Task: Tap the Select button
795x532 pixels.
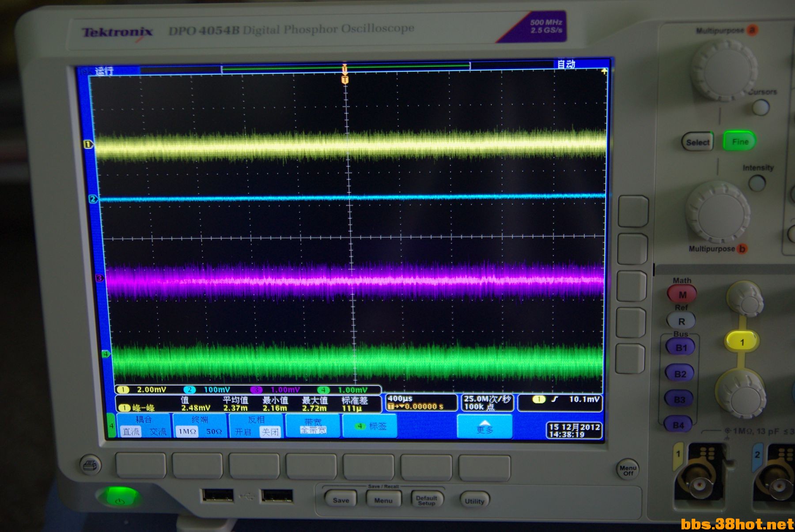Action: 697,142
